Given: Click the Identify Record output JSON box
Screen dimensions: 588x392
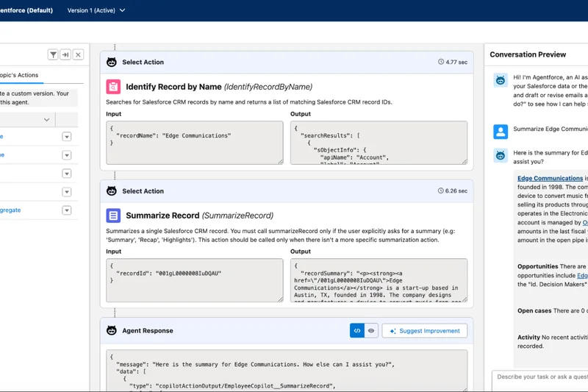Looking at the screenshot, I should pyautogui.click(x=379, y=143).
